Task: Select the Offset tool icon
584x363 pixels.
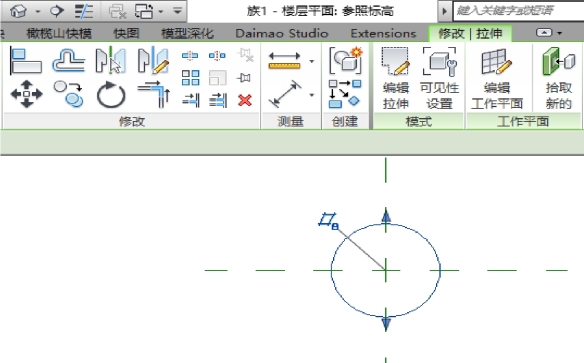Action: tap(69, 61)
